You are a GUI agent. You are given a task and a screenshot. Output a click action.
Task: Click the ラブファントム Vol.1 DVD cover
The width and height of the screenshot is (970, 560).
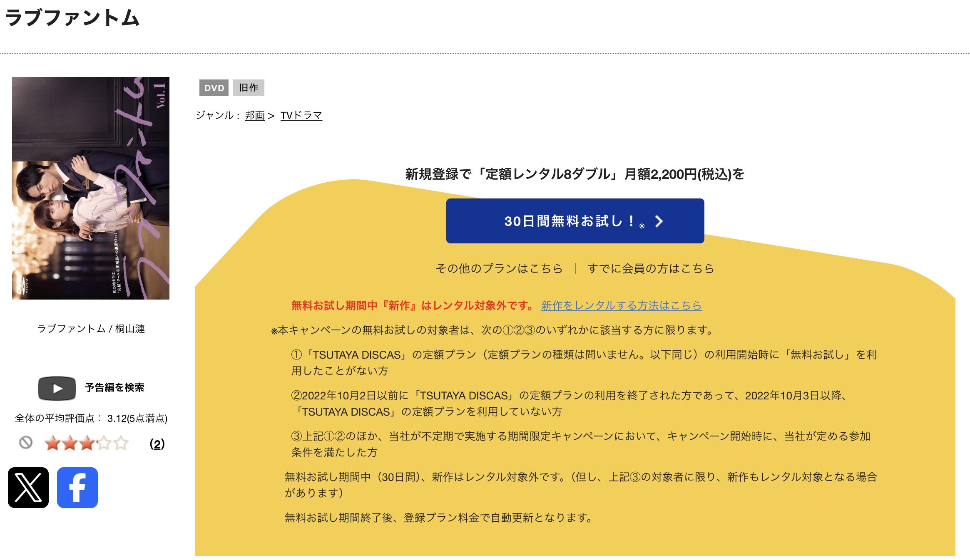click(x=91, y=188)
